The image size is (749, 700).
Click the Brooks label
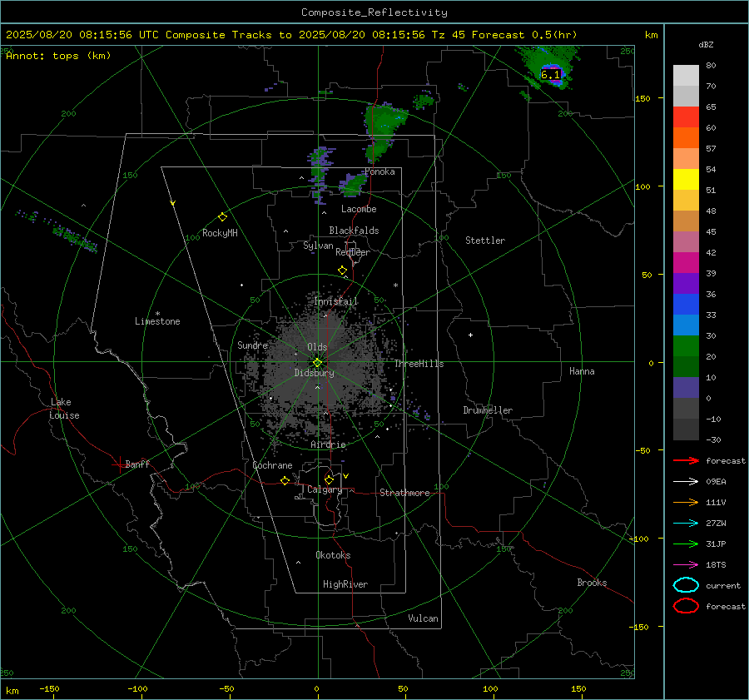pyautogui.click(x=592, y=583)
